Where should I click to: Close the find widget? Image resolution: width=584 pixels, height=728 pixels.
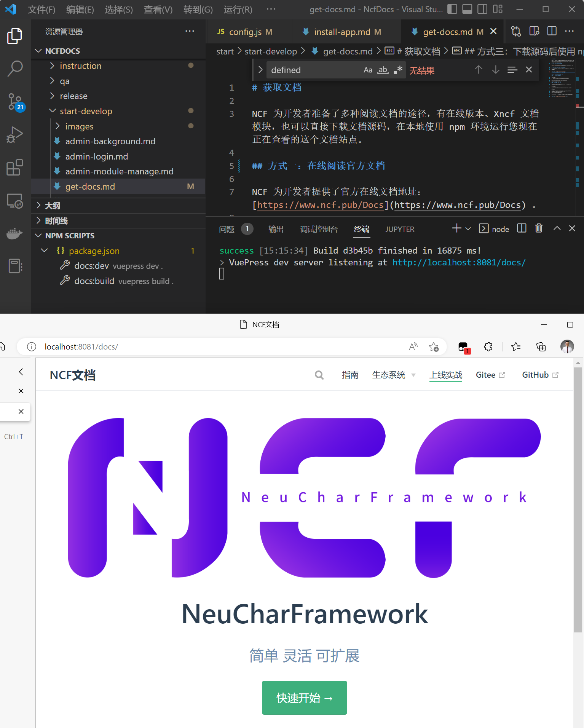point(529,70)
